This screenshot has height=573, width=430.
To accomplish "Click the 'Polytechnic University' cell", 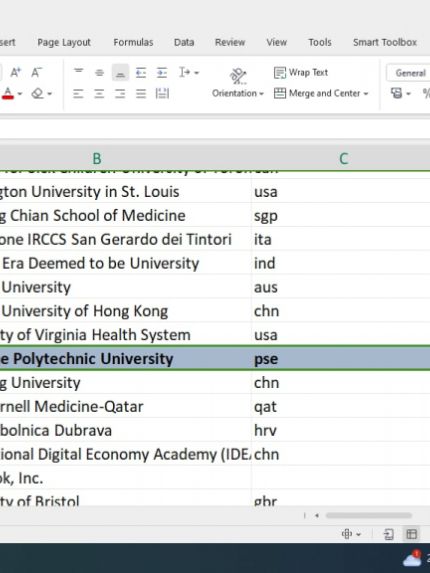I will pos(125,359).
